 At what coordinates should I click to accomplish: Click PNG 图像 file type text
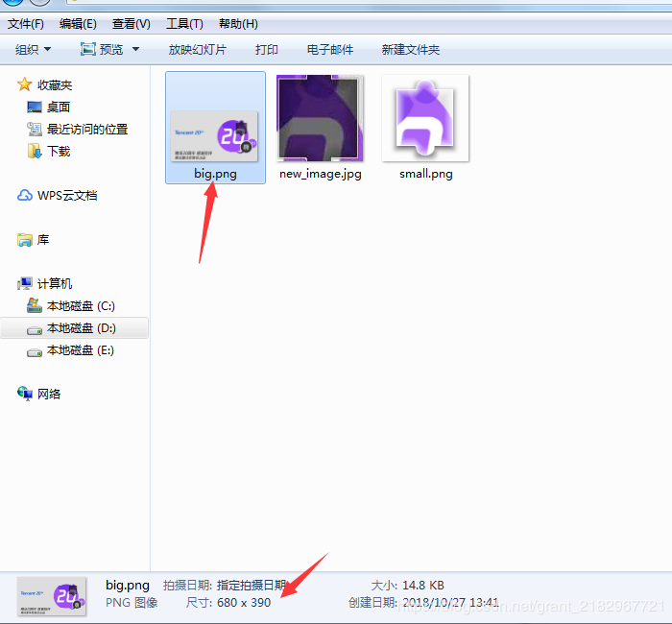tap(132, 603)
